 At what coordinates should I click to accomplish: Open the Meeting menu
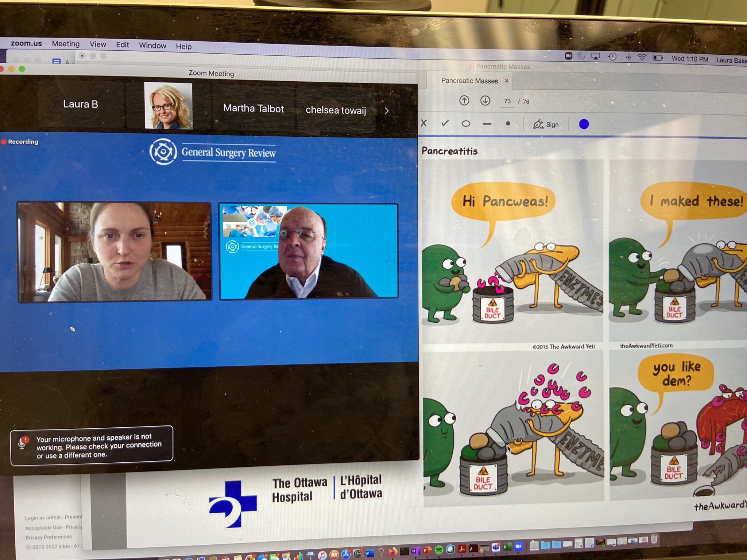66,44
